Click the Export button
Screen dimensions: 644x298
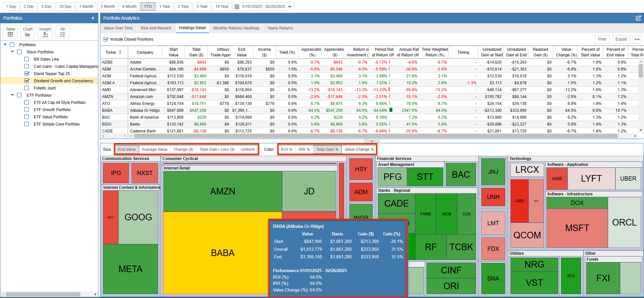click(621, 39)
